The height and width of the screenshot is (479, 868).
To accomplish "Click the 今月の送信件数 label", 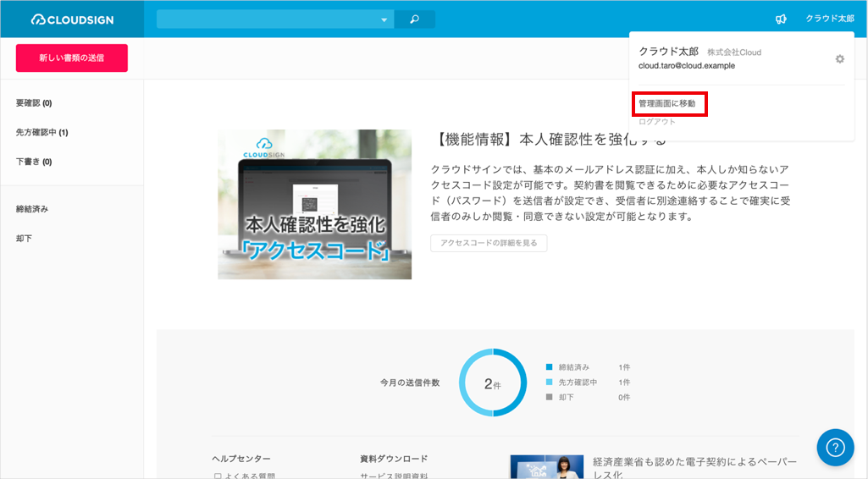I will tap(410, 383).
